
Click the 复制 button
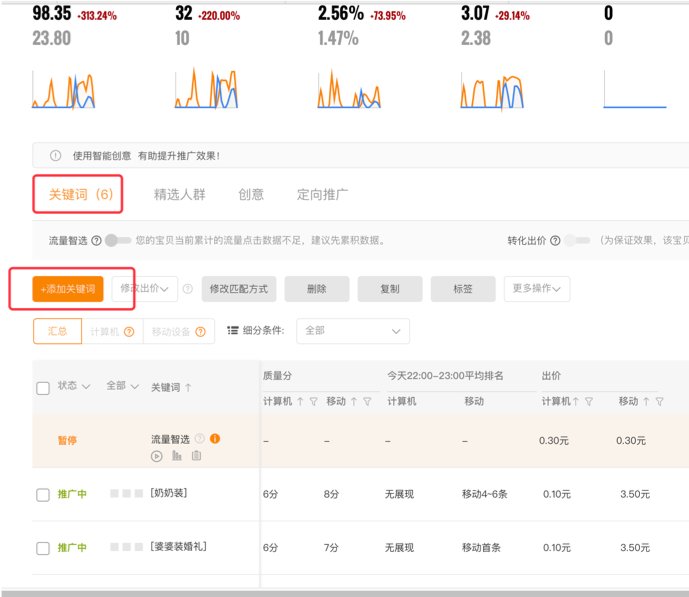coord(390,289)
